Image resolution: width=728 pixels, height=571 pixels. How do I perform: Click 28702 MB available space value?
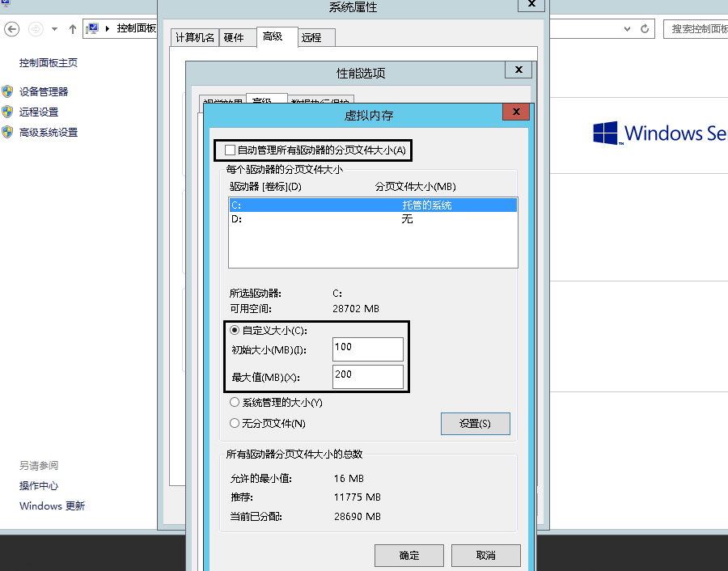pyautogui.click(x=356, y=309)
